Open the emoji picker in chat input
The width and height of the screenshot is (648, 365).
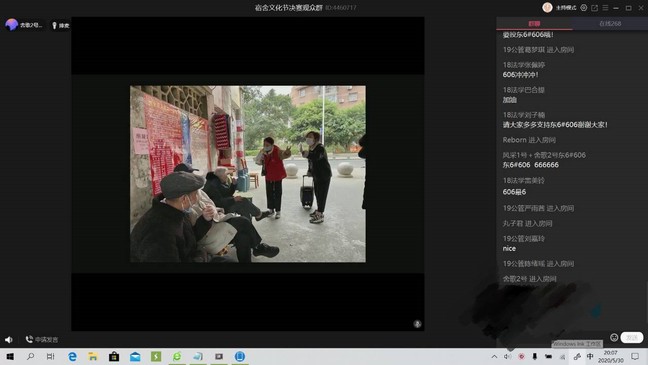(x=614, y=338)
